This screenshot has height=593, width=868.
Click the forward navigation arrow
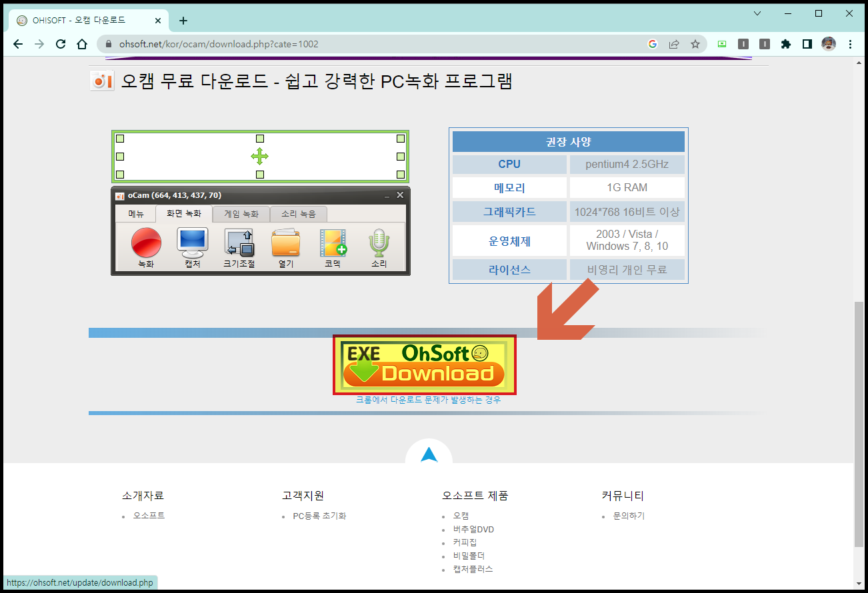click(x=39, y=44)
